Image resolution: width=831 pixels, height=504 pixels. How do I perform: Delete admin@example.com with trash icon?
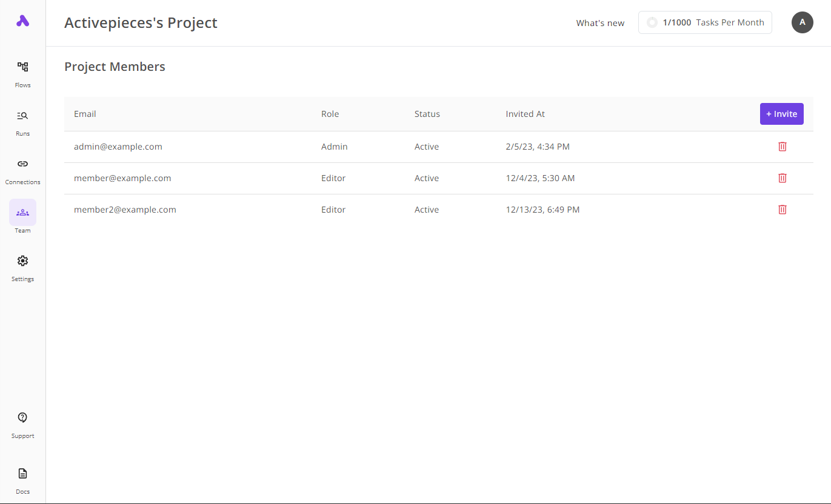[x=782, y=147]
